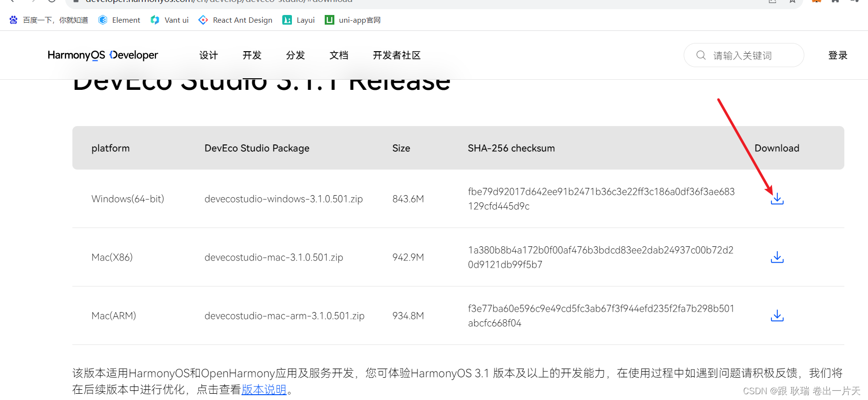
Task: Download the Mac(ARM) DevEco Studio package
Action: (777, 315)
